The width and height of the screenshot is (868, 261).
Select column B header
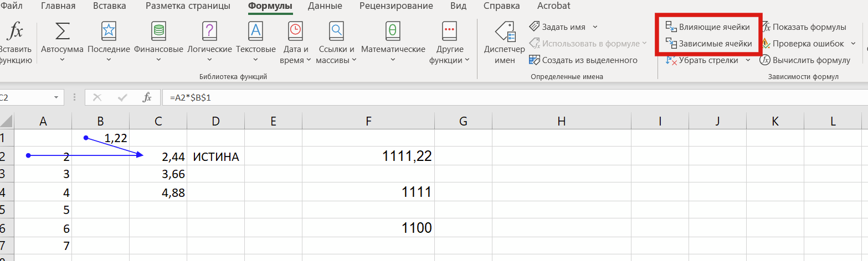tap(101, 121)
